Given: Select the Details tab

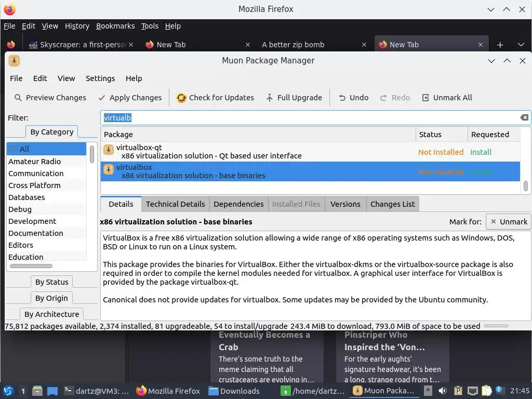Looking at the screenshot, I should [121, 204].
